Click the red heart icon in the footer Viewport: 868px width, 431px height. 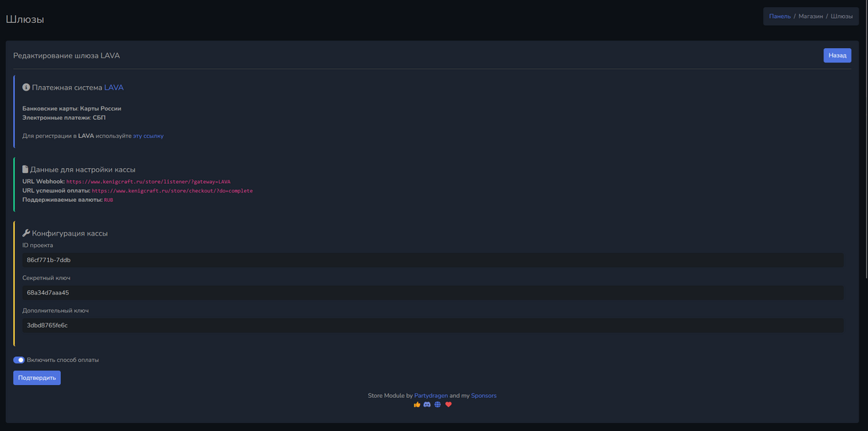tap(448, 404)
